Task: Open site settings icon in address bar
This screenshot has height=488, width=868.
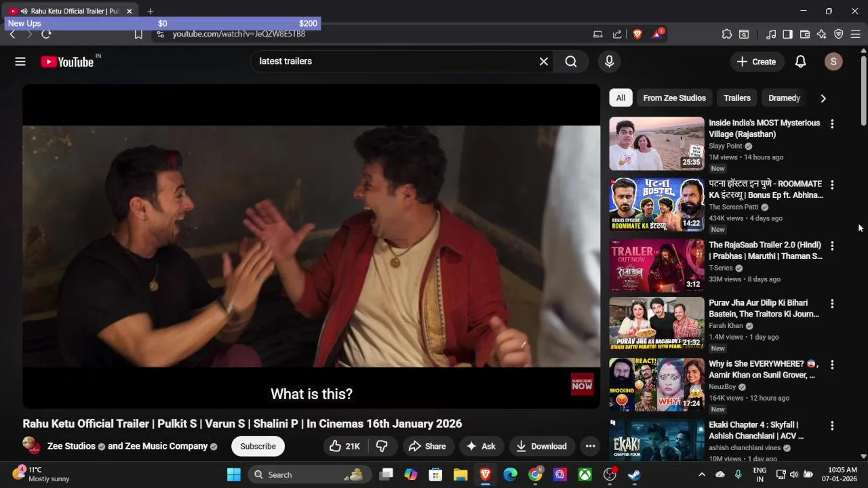Action: [159, 34]
